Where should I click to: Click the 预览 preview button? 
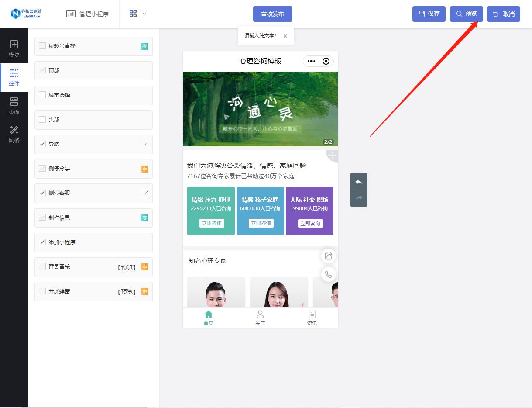pos(466,14)
